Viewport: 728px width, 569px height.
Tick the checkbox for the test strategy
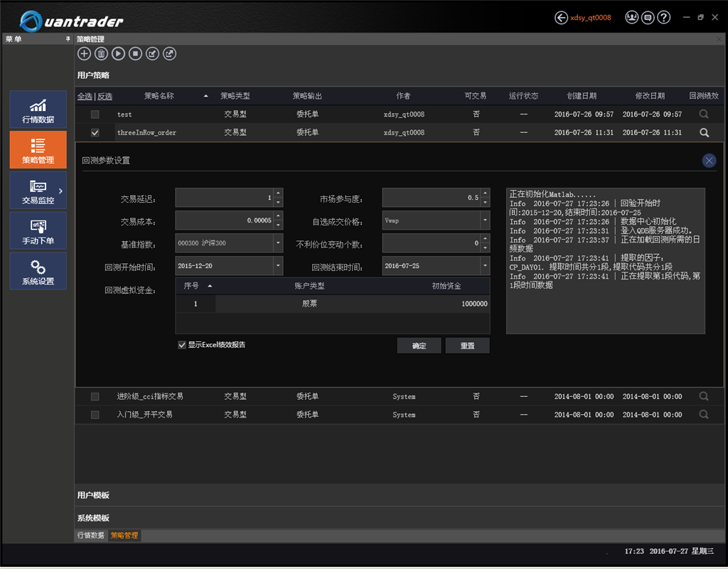pyautogui.click(x=95, y=115)
